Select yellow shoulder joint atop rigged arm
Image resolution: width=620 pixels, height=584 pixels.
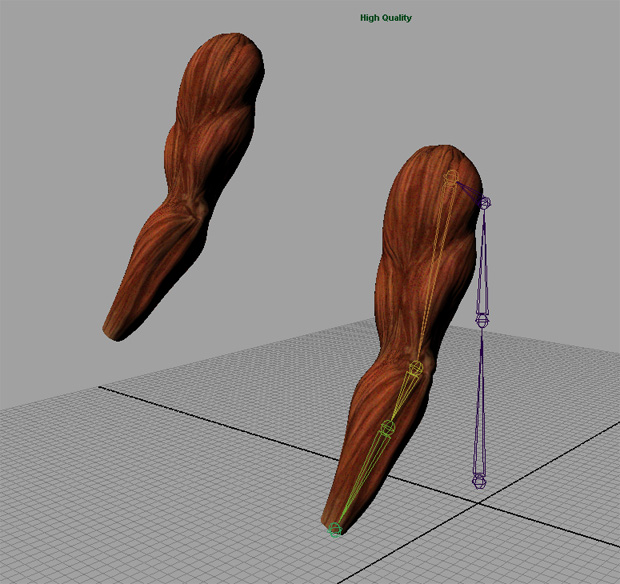coord(451,179)
